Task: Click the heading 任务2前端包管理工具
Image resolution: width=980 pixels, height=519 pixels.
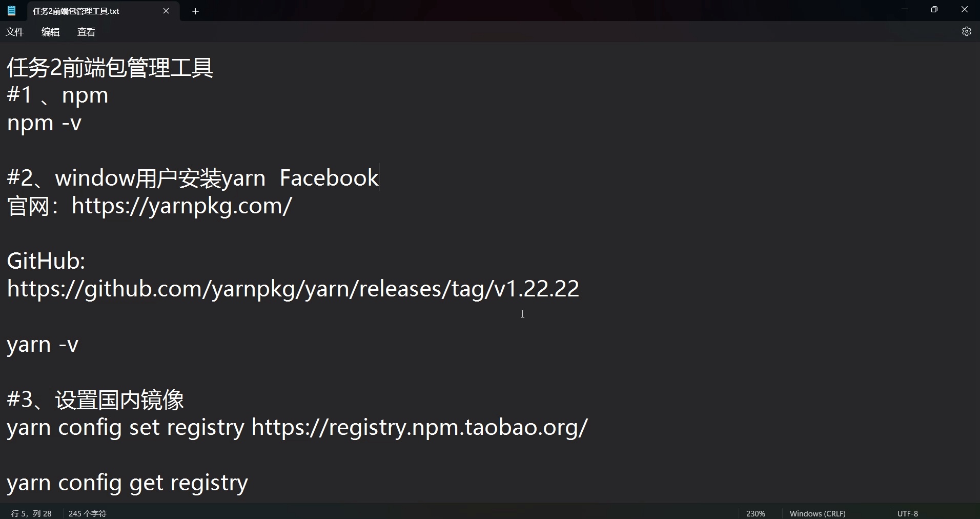Action: (109, 67)
